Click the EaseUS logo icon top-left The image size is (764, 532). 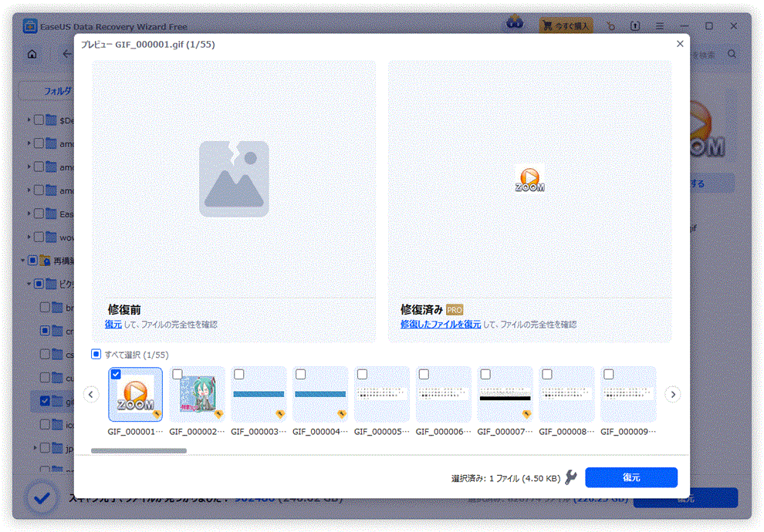(x=29, y=25)
